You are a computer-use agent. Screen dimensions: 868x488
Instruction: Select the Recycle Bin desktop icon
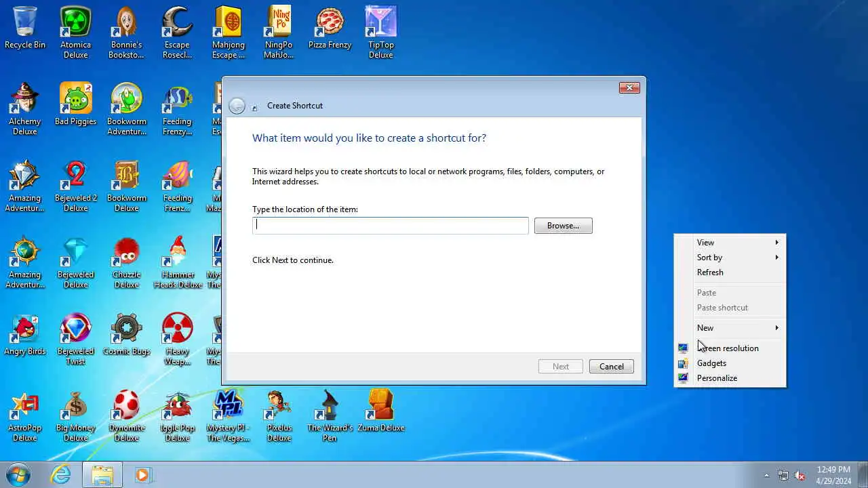(25, 28)
